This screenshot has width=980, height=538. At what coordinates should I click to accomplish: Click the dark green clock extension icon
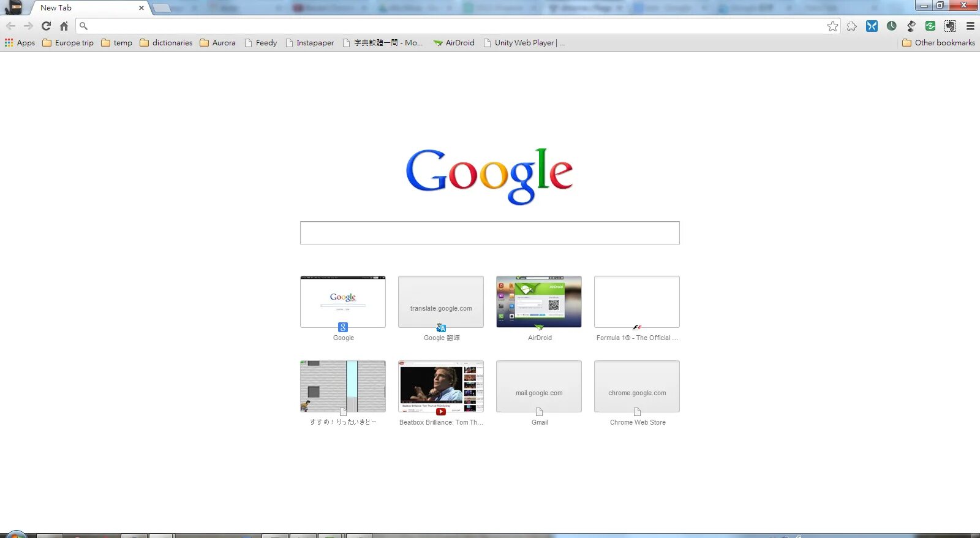(892, 26)
